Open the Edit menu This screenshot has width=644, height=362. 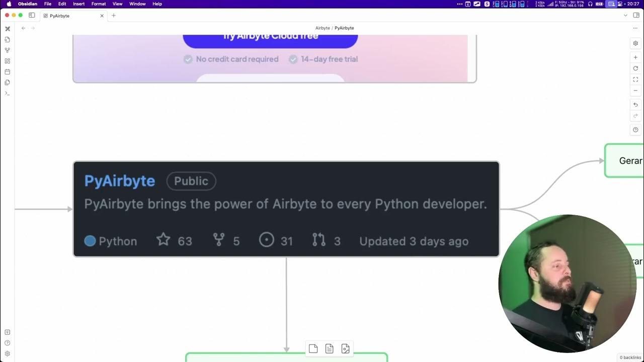point(62,4)
